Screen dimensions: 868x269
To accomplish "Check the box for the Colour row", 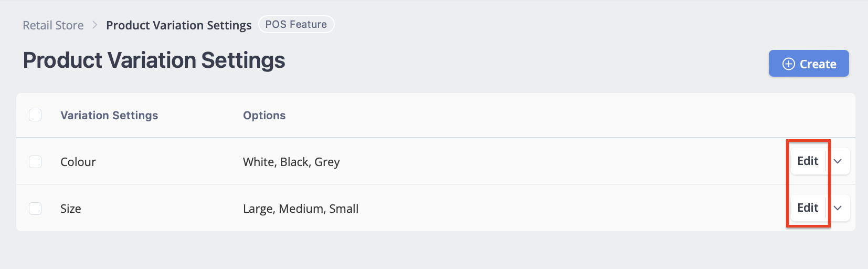I will point(35,162).
